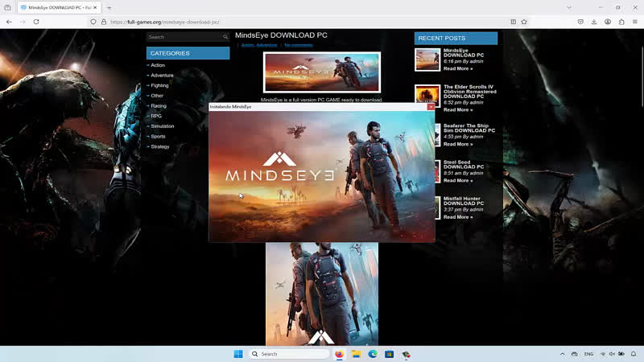Screen dimensions: 644x362
Task: Read More for Oblivion Remastered post
Action: pyautogui.click(x=457, y=110)
